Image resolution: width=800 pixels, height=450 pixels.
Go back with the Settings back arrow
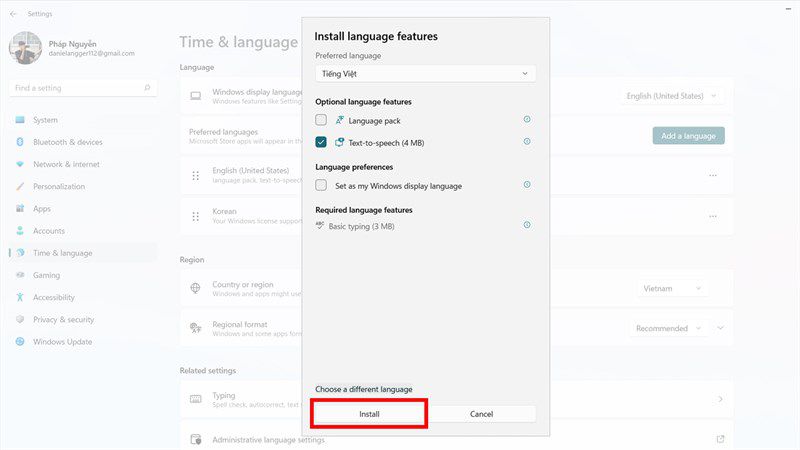pyautogui.click(x=13, y=14)
